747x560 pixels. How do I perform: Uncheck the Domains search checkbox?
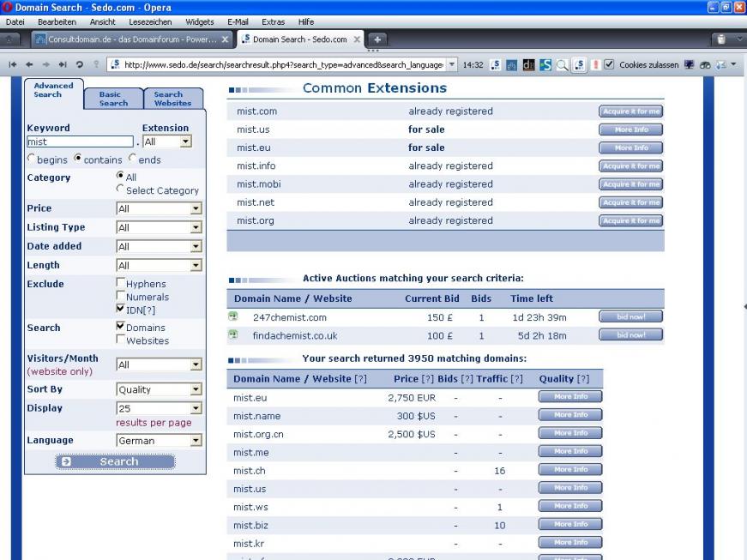coord(121,326)
